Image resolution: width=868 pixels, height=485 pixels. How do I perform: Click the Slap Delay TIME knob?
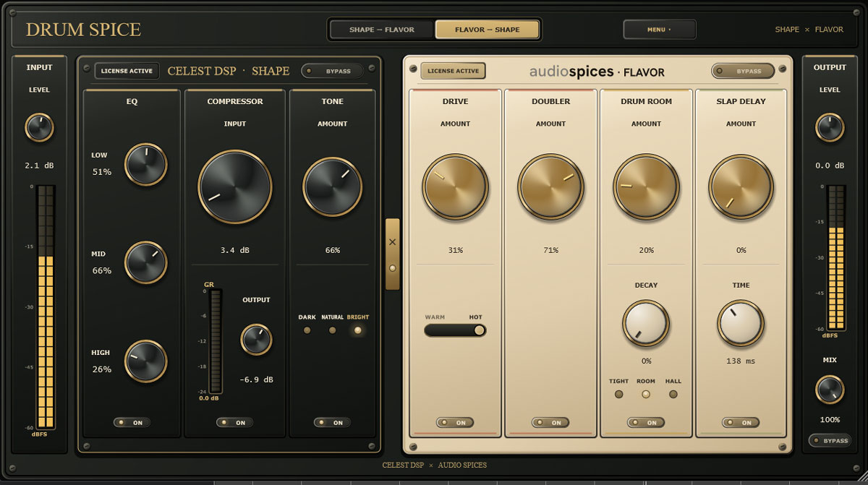pyautogui.click(x=741, y=324)
